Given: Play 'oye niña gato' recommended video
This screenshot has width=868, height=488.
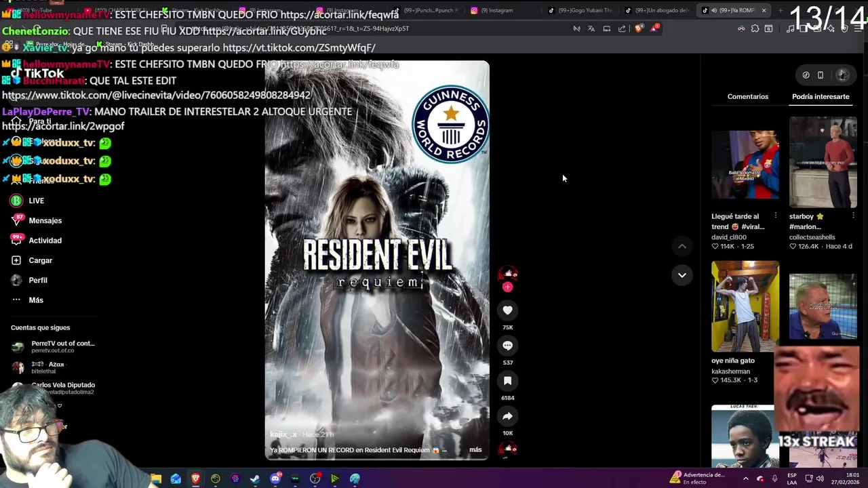Looking at the screenshot, I should (745, 306).
